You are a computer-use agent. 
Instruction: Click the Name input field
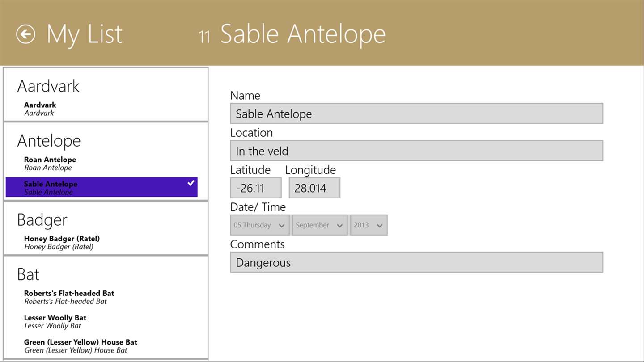click(x=416, y=114)
